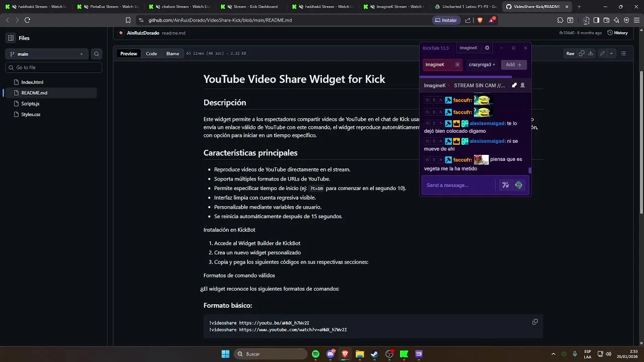Launch Spotify from the taskbar
The height and width of the screenshot is (362, 644).
click(315, 354)
